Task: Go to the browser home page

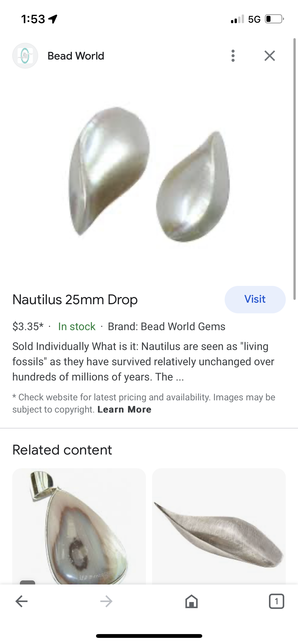Action: (x=192, y=601)
